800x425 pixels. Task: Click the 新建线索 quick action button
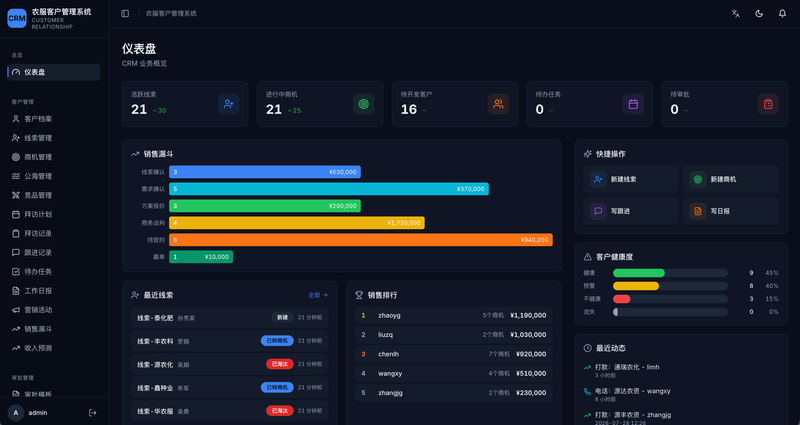631,180
